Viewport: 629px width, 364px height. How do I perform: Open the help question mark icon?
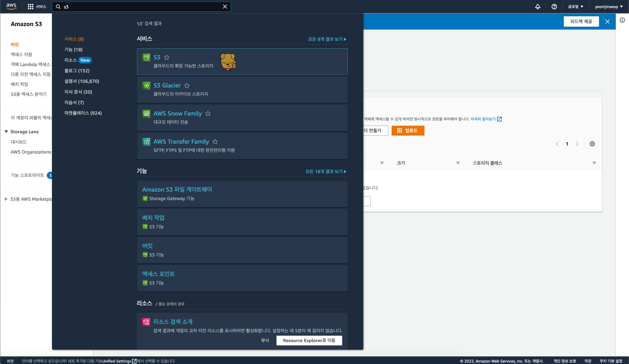(554, 7)
